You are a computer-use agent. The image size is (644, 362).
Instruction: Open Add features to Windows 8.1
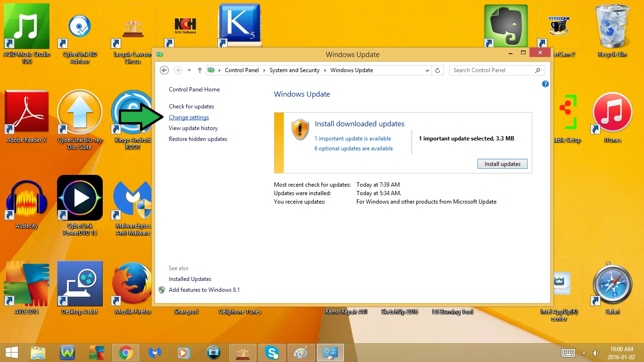coord(204,290)
